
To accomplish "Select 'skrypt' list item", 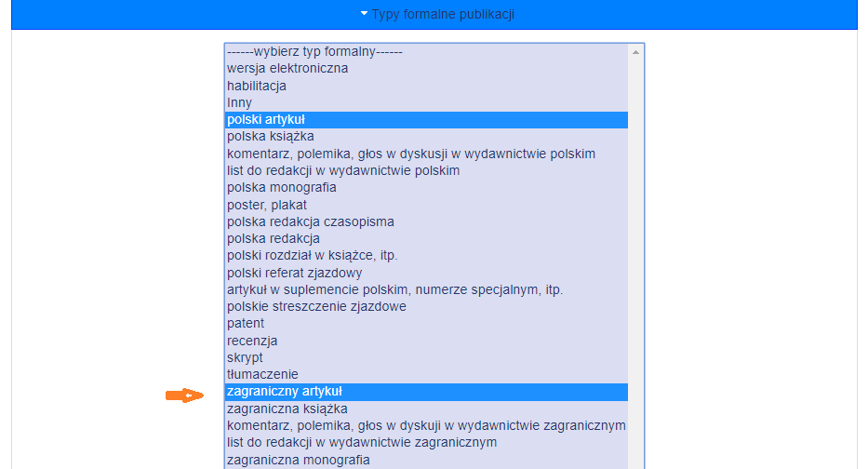I will [245, 357].
